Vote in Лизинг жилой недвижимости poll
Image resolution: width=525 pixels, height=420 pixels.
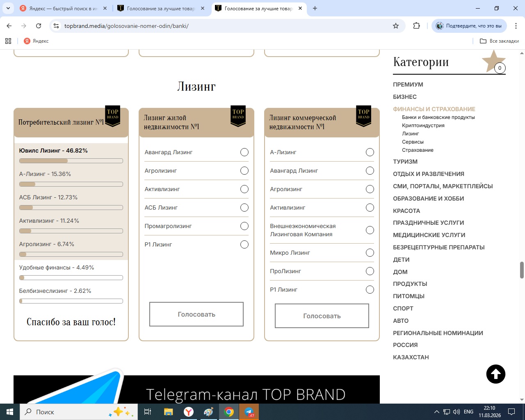tap(196, 314)
